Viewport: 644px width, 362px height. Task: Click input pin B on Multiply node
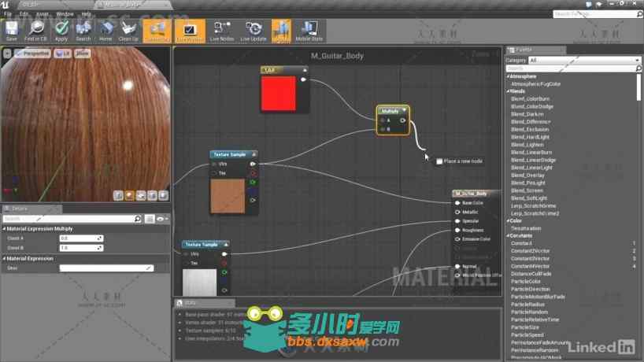tap(383, 129)
